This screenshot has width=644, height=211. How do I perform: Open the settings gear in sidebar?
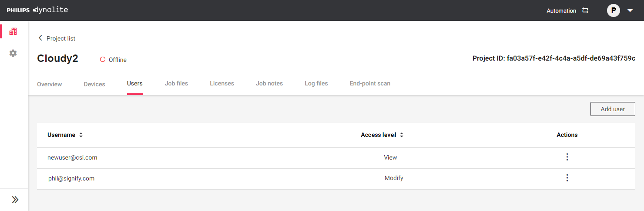pyautogui.click(x=13, y=53)
